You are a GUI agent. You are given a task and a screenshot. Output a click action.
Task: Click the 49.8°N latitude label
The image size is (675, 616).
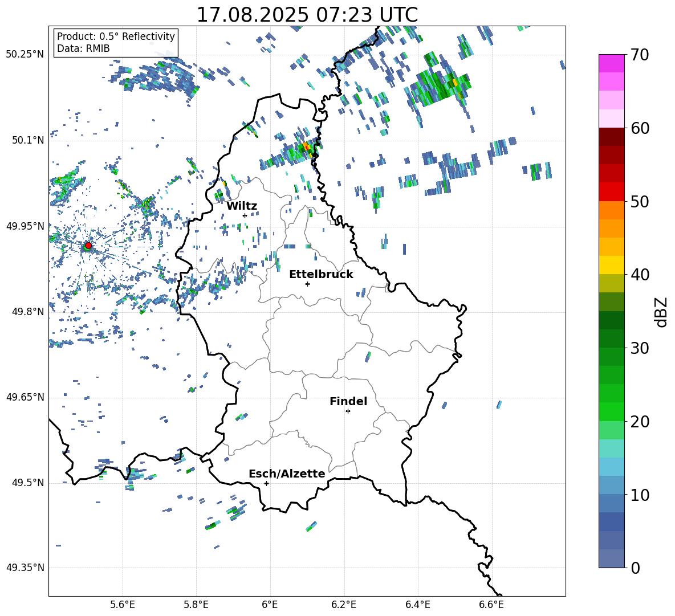click(28, 311)
